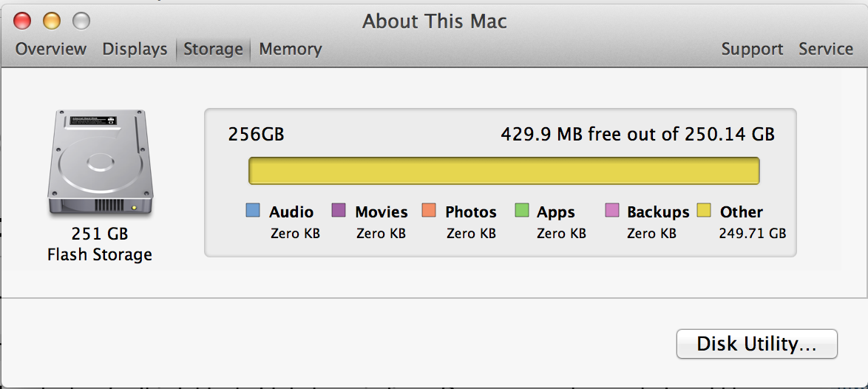868x389 pixels.
Task: Click the blue Audio legend swatch
Action: (253, 211)
